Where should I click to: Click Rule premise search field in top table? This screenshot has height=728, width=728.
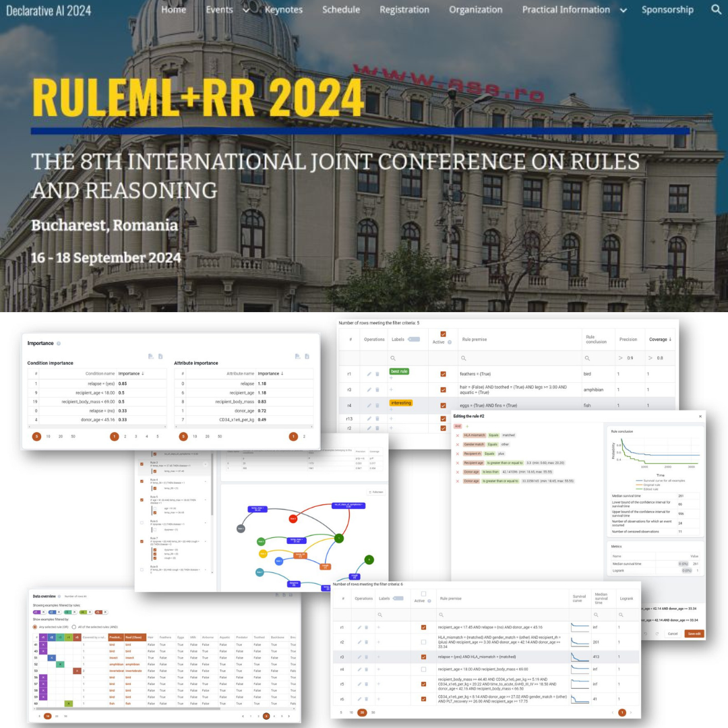[x=519, y=358]
